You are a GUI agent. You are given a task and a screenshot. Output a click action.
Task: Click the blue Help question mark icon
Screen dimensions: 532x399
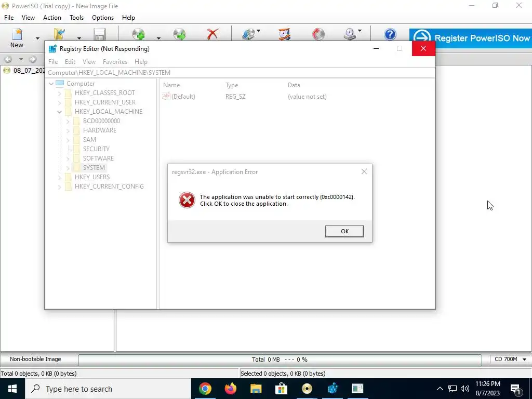(x=390, y=35)
